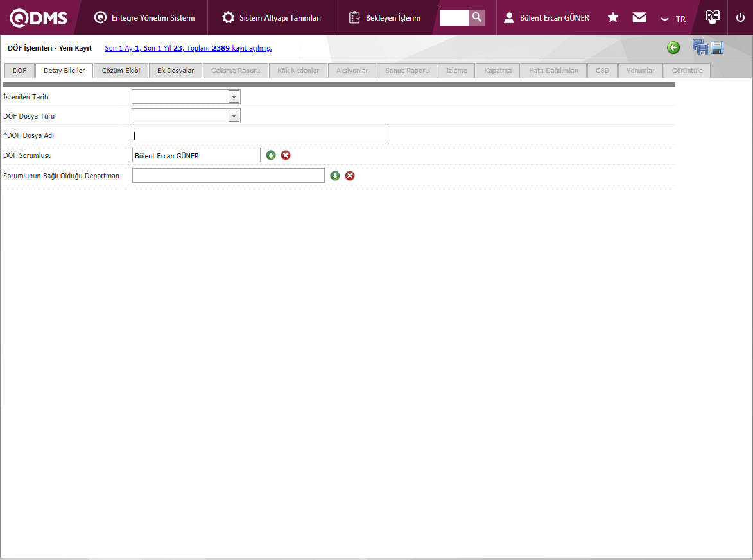Select DÖF Sorumlusu with green arrow icon
This screenshot has height=560, width=753.
[271, 155]
